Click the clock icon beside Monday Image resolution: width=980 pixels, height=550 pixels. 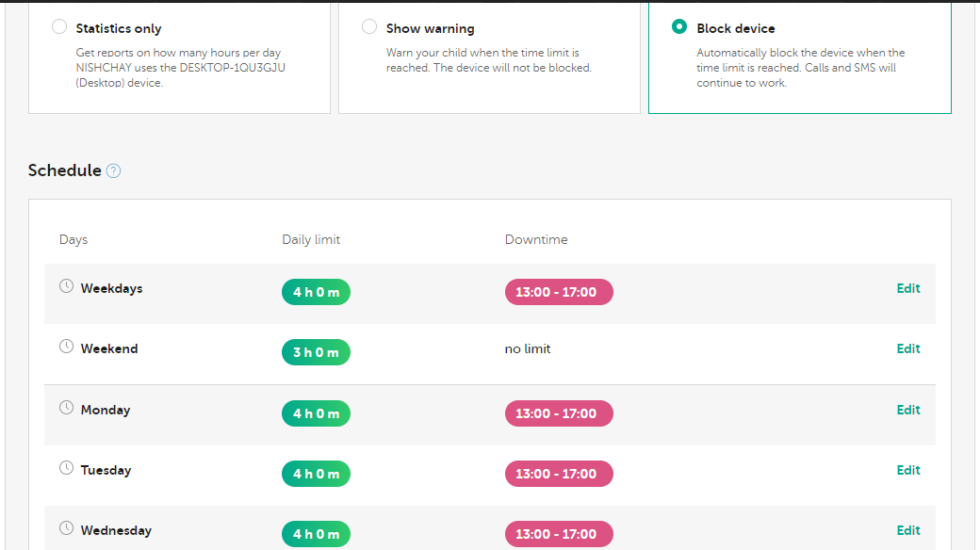[66, 408]
